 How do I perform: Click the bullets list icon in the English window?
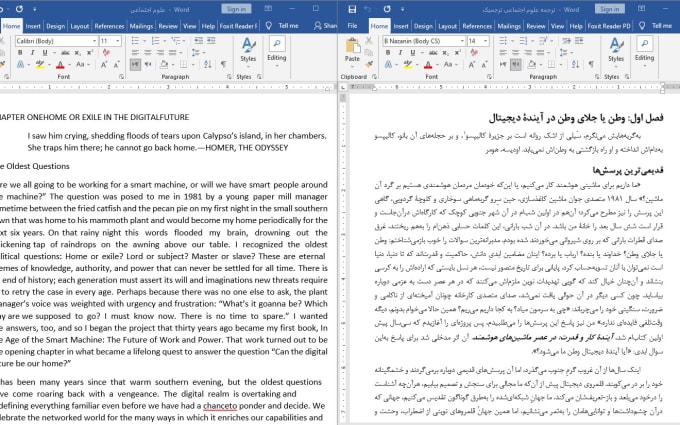[x=135, y=41]
